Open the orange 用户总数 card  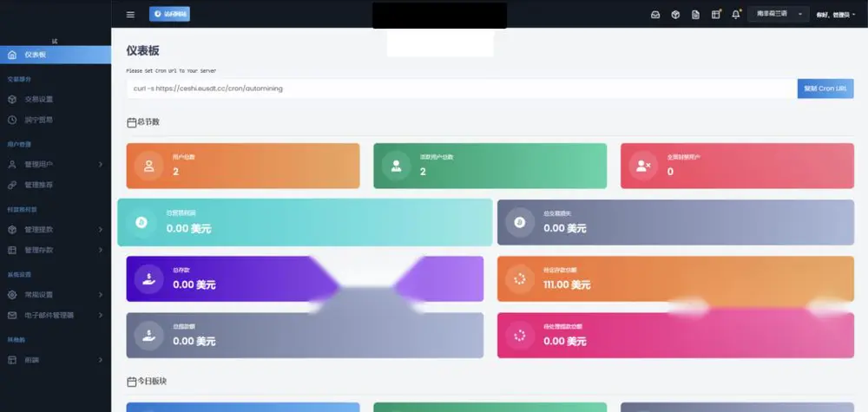243,166
